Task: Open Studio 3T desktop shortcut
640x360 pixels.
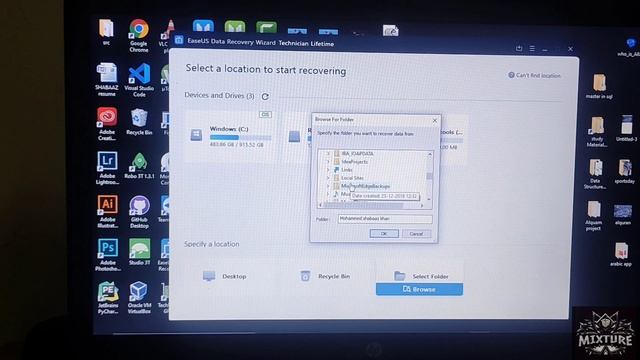Action: (139, 252)
